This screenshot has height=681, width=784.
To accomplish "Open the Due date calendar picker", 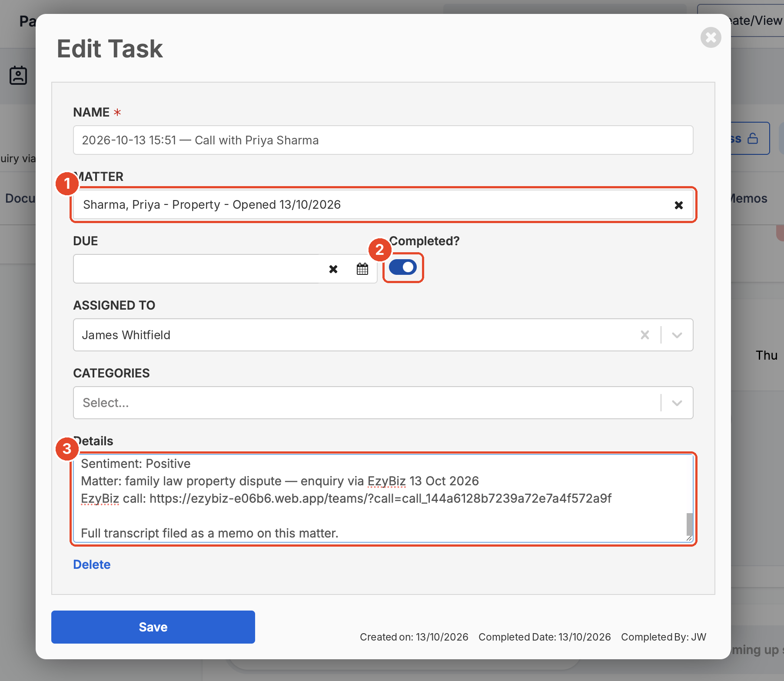I will pyautogui.click(x=362, y=269).
